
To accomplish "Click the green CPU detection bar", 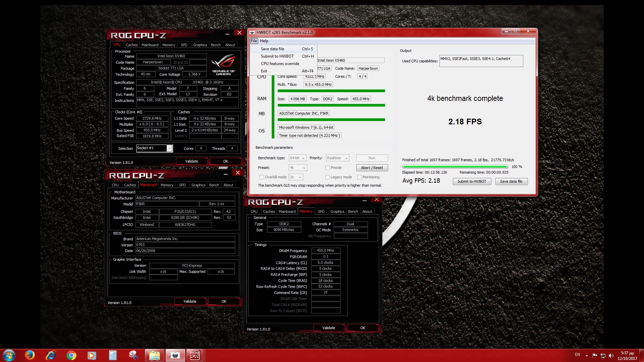I will click(331, 91).
